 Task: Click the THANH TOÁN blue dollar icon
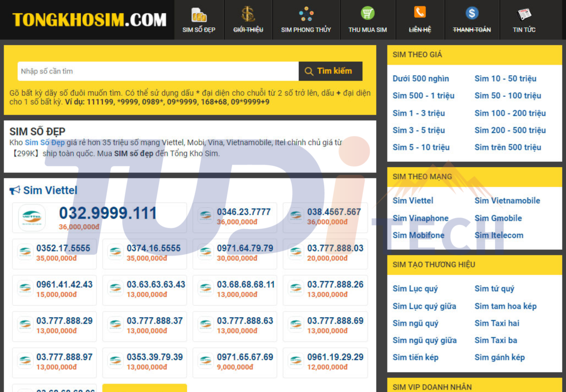tap(472, 13)
